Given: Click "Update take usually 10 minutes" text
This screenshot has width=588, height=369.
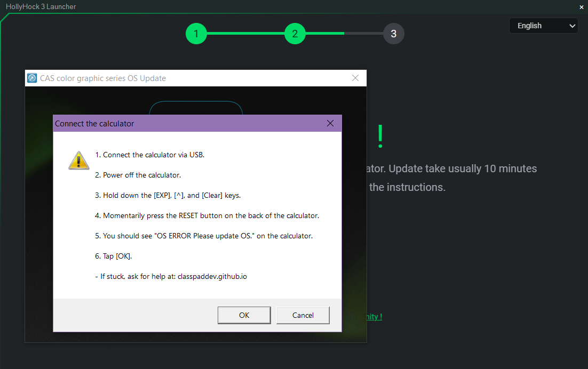Looking at the screenshot, I should [x=463, y=169].
